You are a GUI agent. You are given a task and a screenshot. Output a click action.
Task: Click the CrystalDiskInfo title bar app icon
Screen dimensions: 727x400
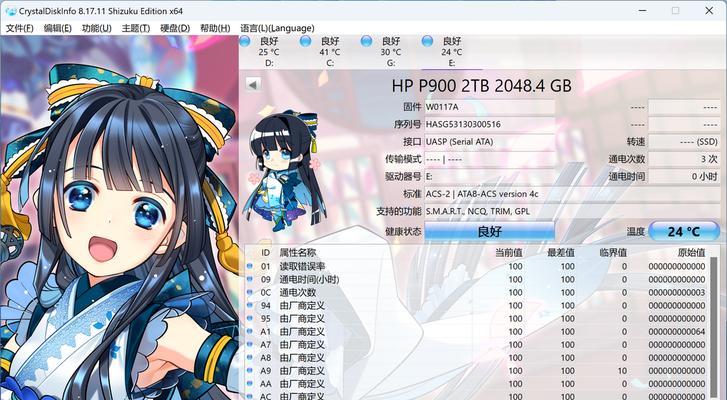point(11,11)
